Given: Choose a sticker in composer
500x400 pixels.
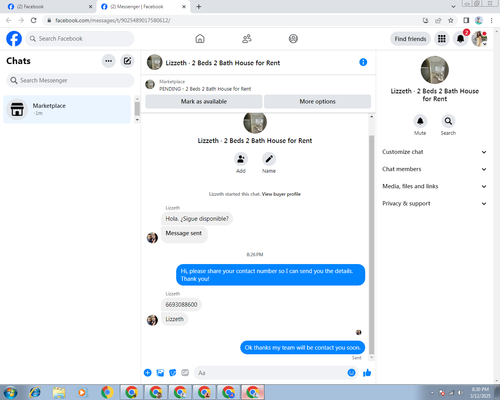Looking at the screenshot, I should pyautogui.click(x=173, y=373).
